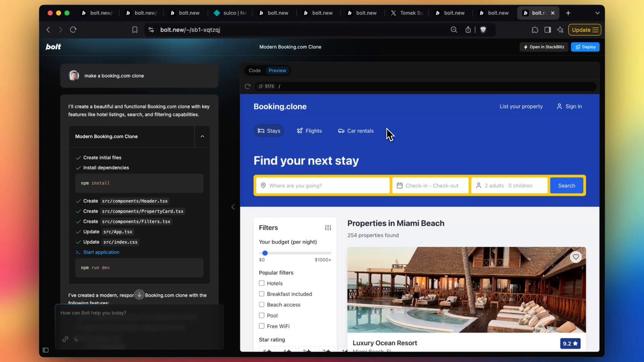Switch to the sulco browser tab
This screenshot has height=362, width=644.
click(x=230, y=13)
